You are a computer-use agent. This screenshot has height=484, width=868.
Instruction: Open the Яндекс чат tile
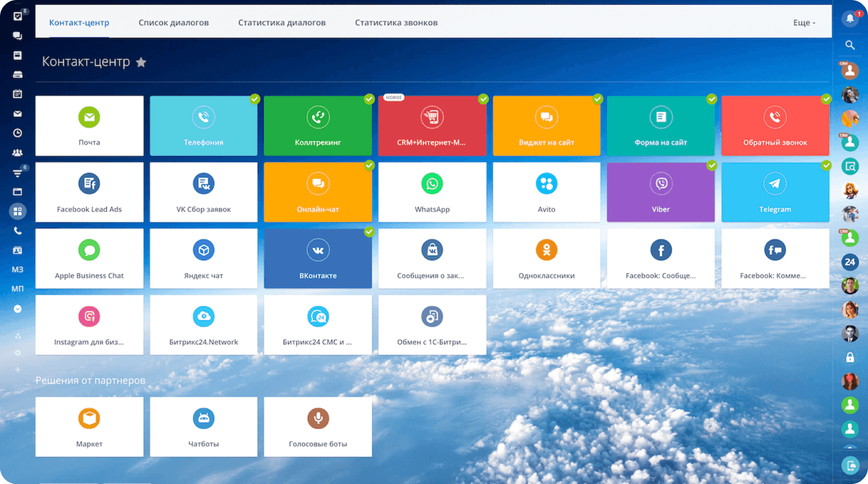(x=204, y=258)
